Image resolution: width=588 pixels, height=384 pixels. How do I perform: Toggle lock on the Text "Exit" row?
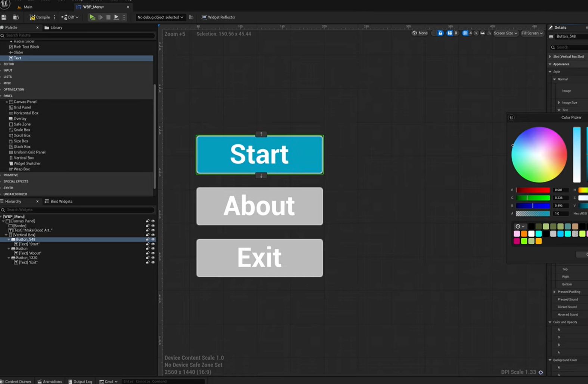[148, 262]
